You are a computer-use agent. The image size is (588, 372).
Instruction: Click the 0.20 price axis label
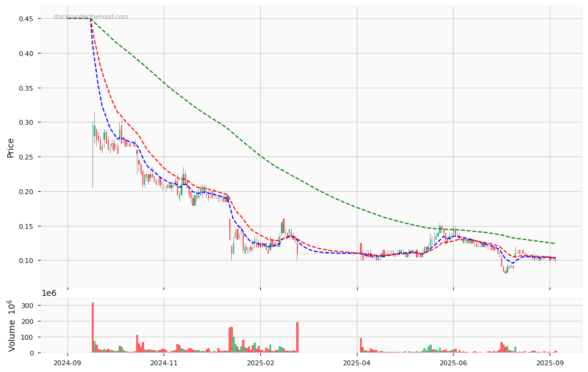tap(26, 192)
